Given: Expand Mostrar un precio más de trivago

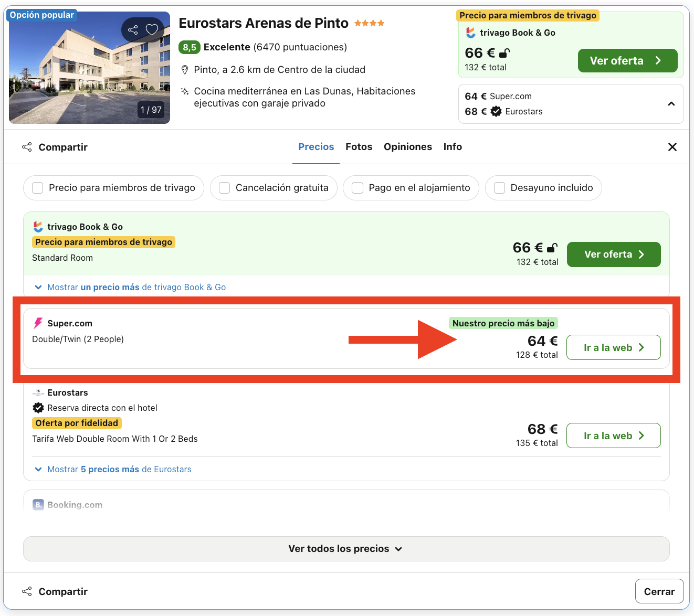Looking at the screenshot, I should [x=130, y=287].
